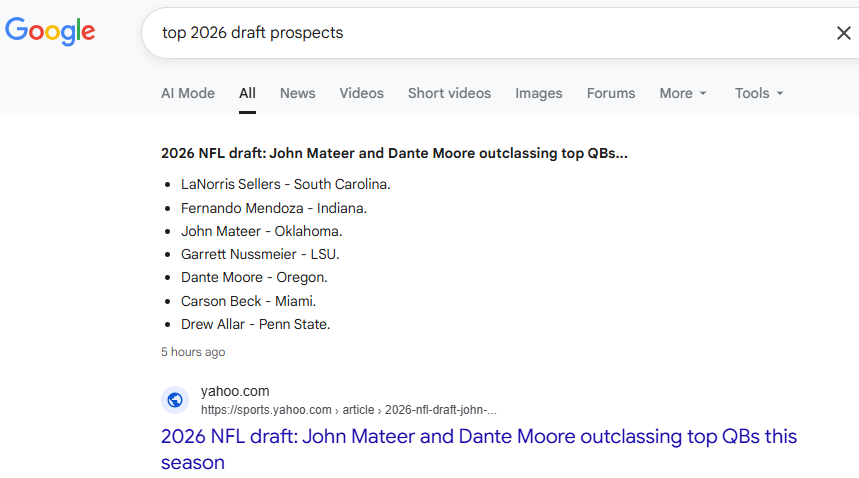The height and width of the screenshot is (478, 859).
Task: Open the Tools dropdown
Action: click(759, 93)
